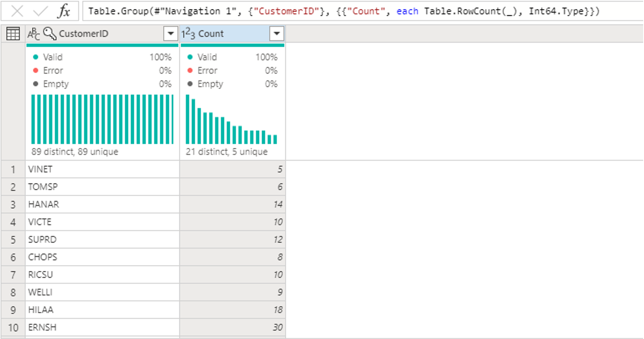
Task: Open the Count column filter dropdown
Action: 276,34
